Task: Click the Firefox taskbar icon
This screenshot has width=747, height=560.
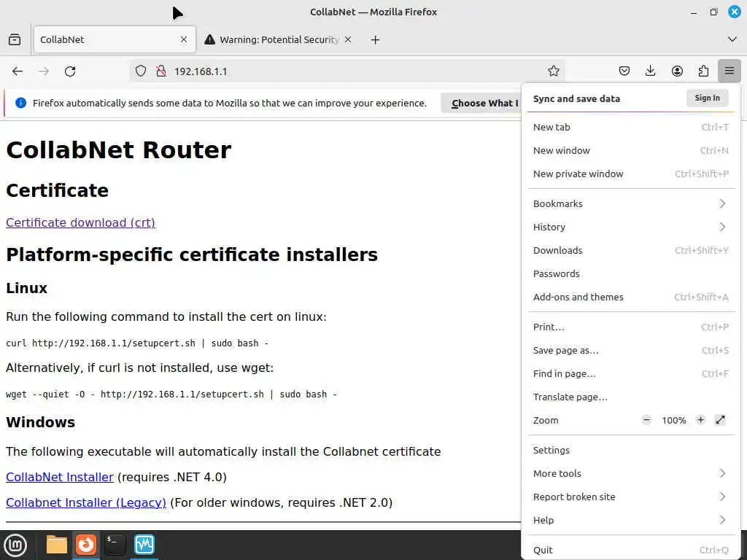Action: tap(86, 545)
